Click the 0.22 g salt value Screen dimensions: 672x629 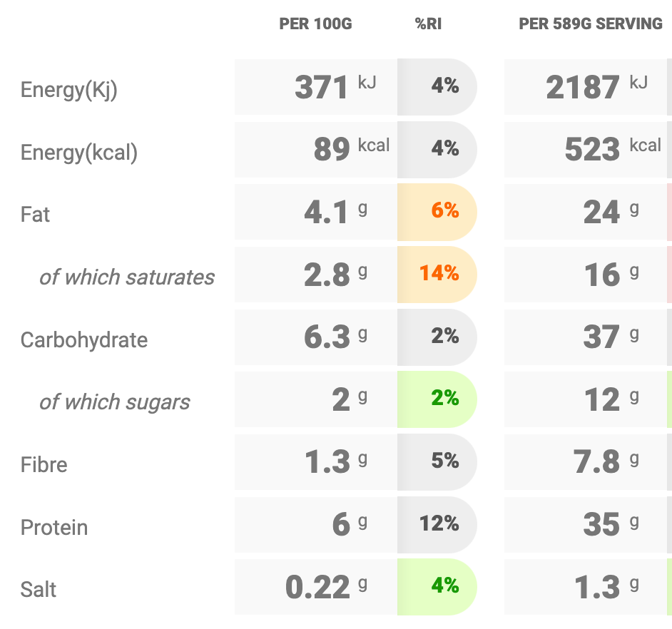318,588
